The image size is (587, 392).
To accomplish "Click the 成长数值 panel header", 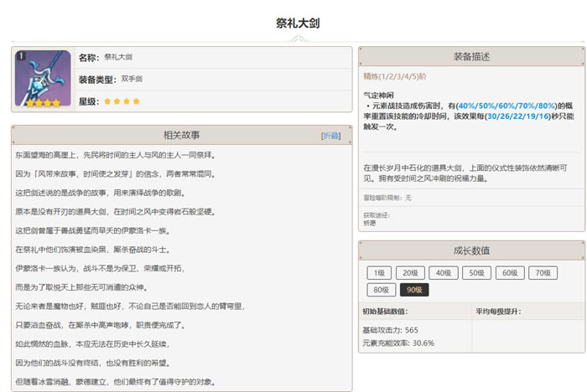I will [x=471, y=250].
